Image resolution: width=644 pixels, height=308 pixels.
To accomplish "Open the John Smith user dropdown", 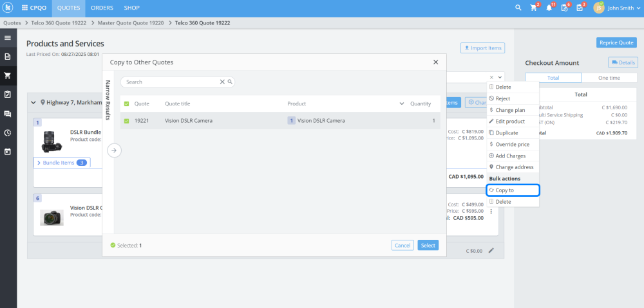I will [x=623, y=8].
